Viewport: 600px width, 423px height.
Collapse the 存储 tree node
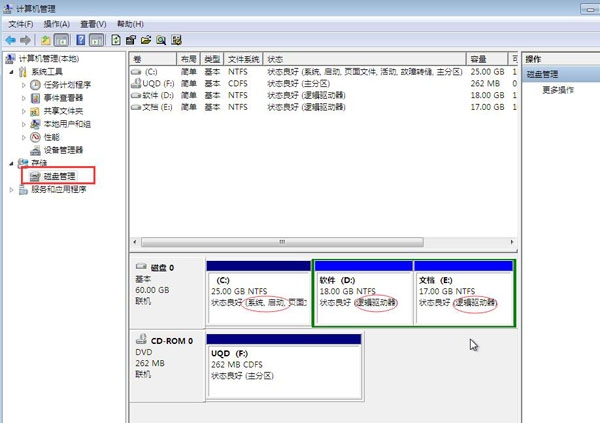click(x=11, y=163)
